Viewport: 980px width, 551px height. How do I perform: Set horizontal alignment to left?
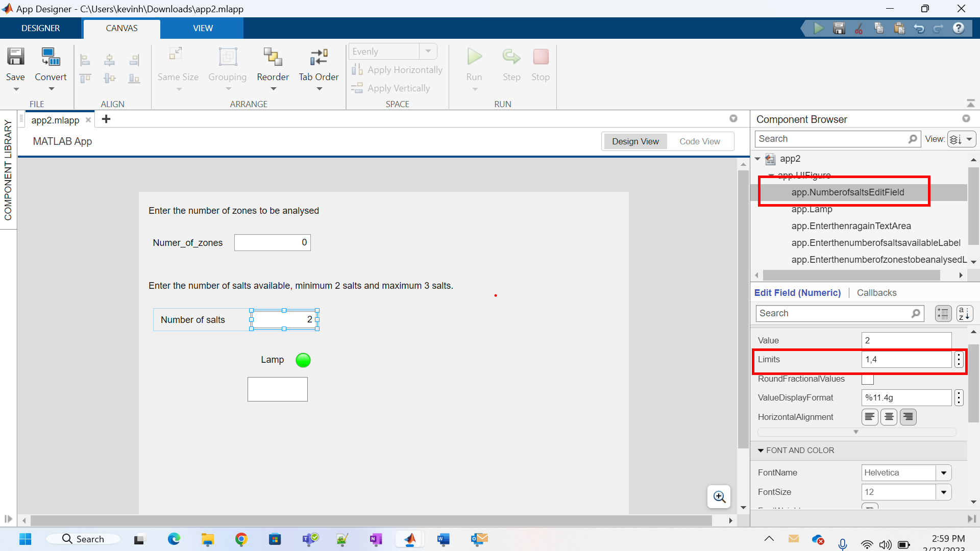tap(870, 417)
